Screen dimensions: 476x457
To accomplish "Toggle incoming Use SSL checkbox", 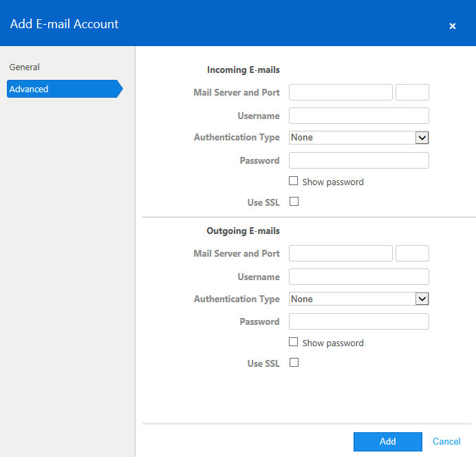I will coord(294,202).
